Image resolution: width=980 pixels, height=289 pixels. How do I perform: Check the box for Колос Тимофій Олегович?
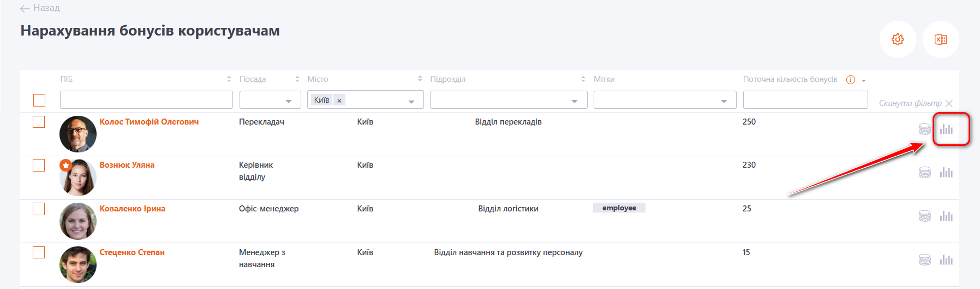39,122
